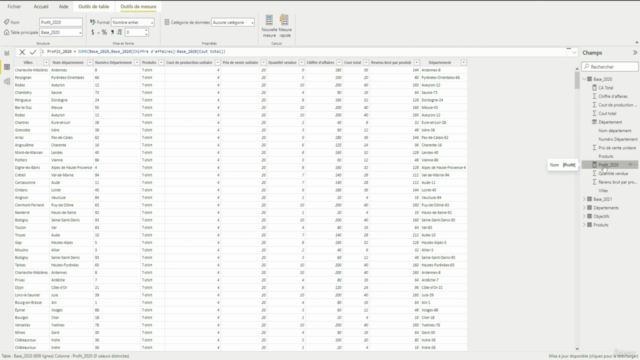The image size is (640, 360).
Task: Open filter dropdown on Produits column
Action: coord(161,62)
